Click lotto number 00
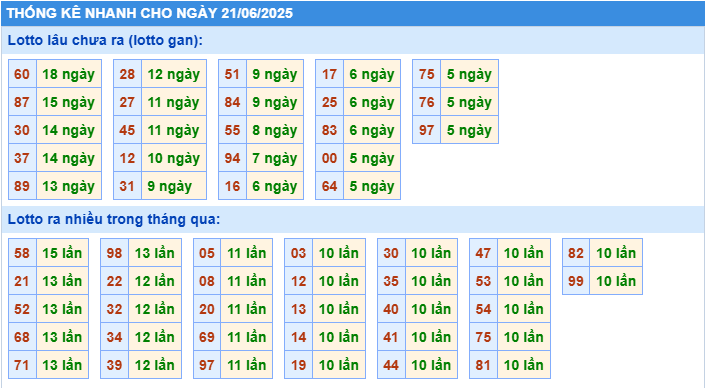 tap(329, 158)
